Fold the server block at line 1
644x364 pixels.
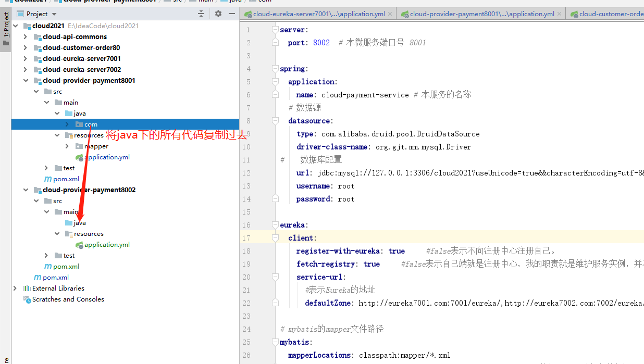(x=276, y=30)
